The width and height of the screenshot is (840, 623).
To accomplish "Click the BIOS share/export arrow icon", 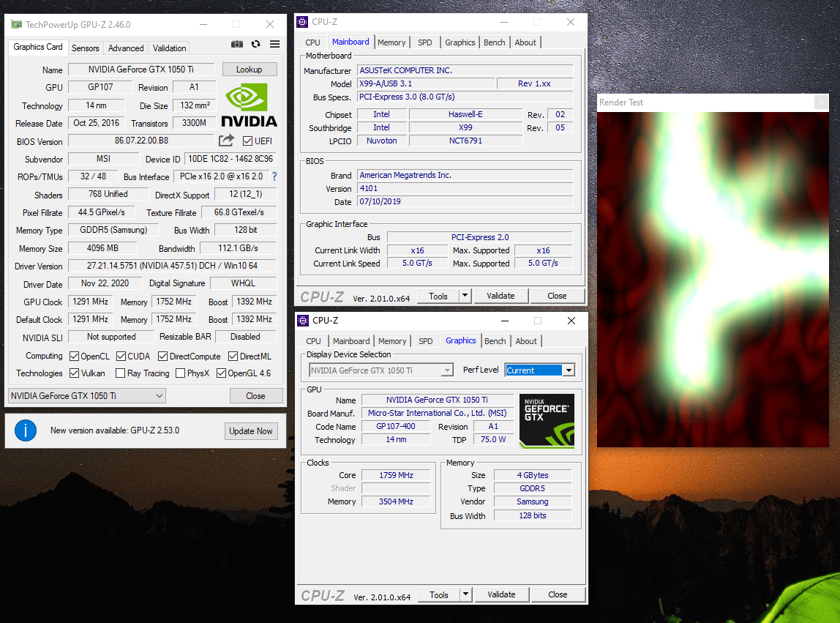I will (227, 141).
